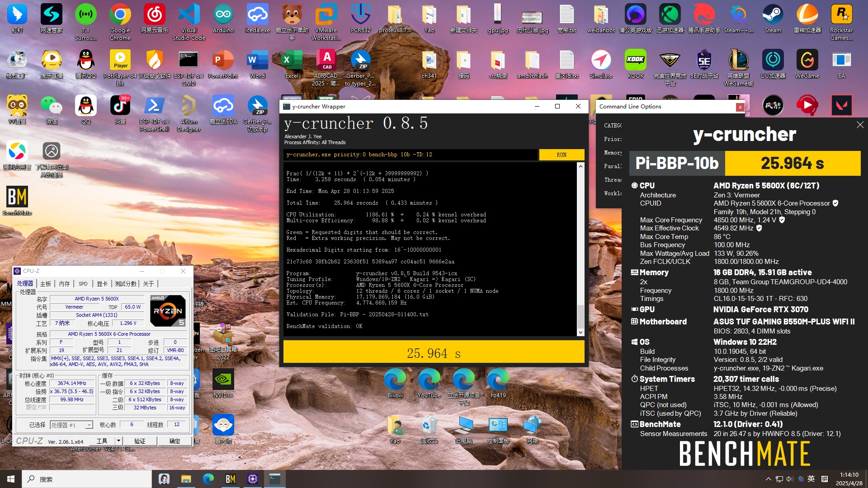
Task: Click CPU-Z 工具 button
Action: click(x=102, y=441)
